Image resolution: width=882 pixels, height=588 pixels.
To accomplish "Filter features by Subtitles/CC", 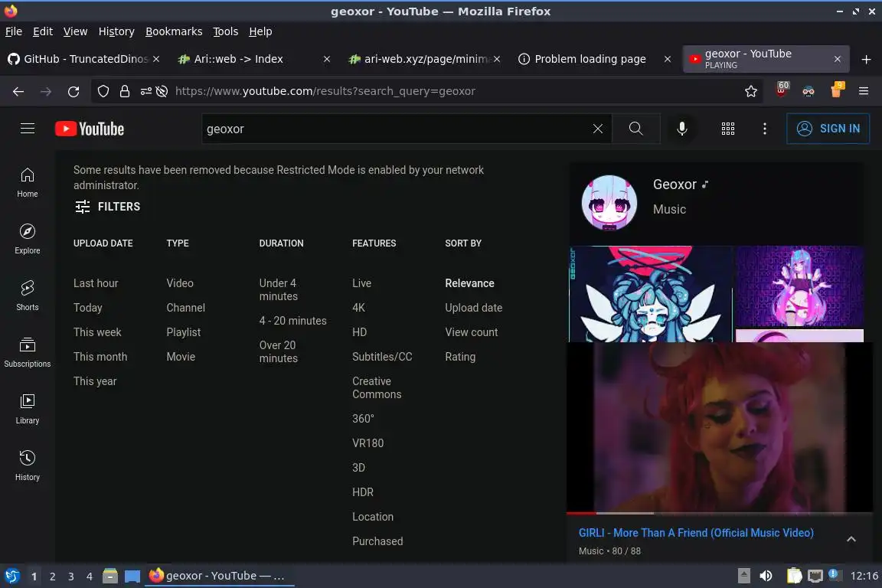I will point(382,357).
